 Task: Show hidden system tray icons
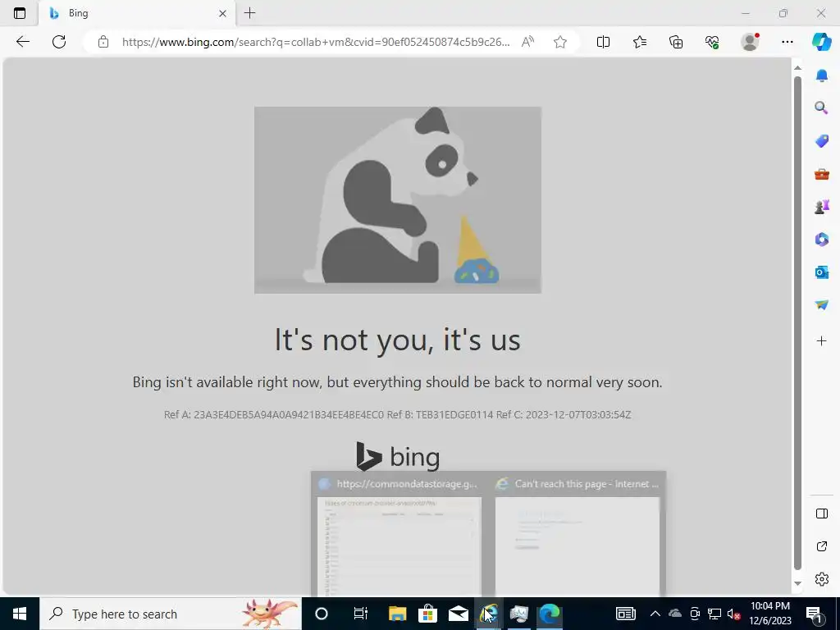[x=655, y=614]
